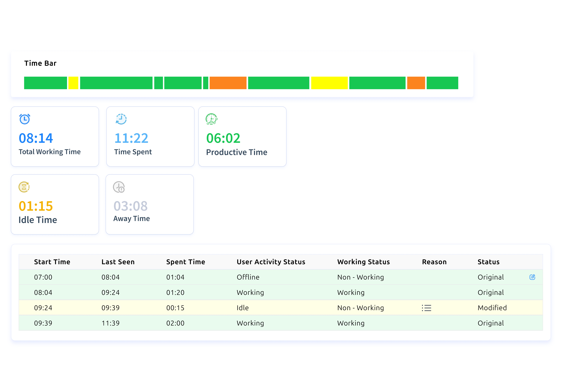
Task: Click the hourglass icon on the Idle Time card
Action: 24,187
